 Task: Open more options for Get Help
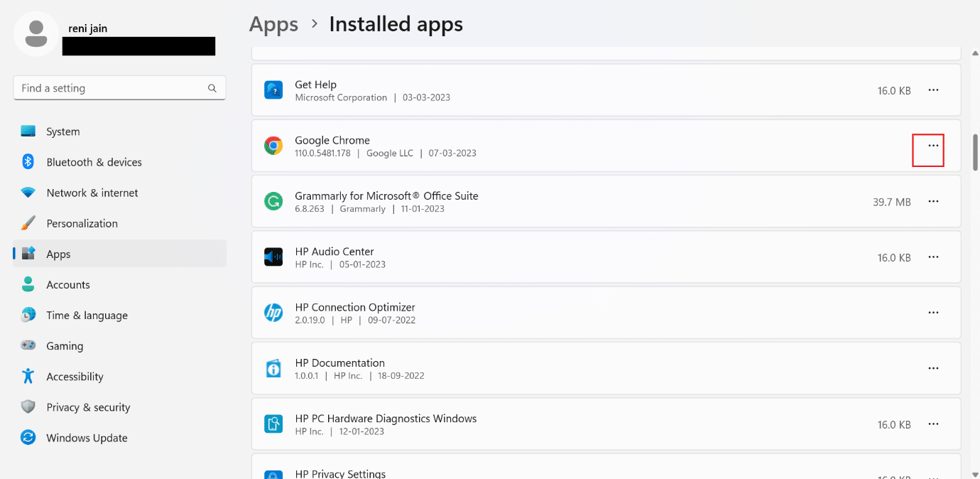point(933,90)
